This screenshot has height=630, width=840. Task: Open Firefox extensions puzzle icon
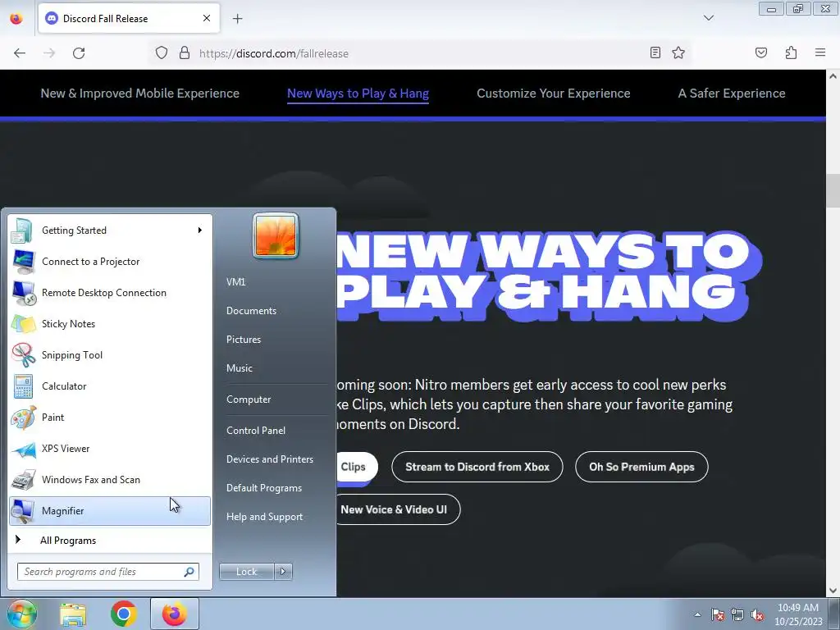coord(791,52)
